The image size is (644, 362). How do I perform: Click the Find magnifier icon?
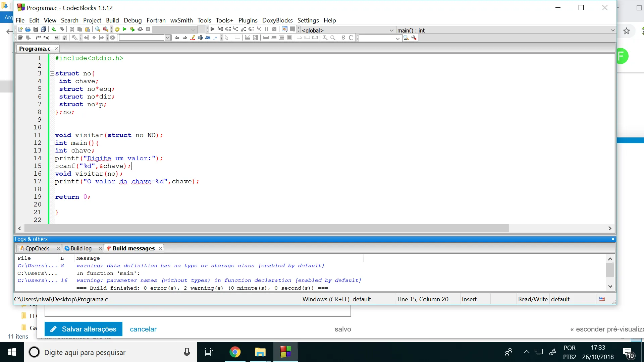pyautogui.click(x=98, y=29)
